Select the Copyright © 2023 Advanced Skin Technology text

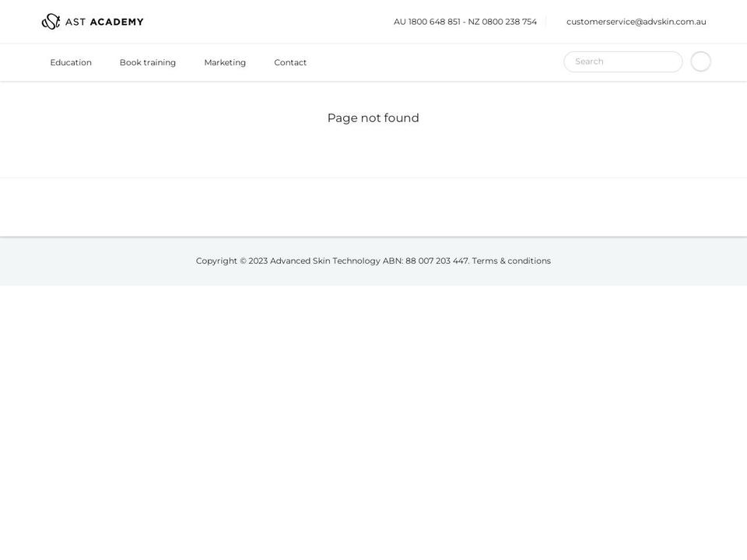click(288, 261)
